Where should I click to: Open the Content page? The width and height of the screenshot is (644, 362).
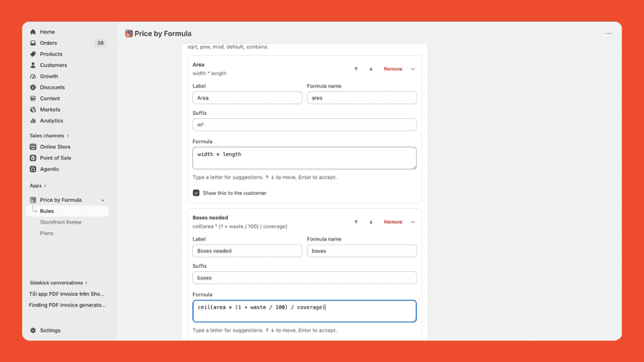tap(50, 98)
